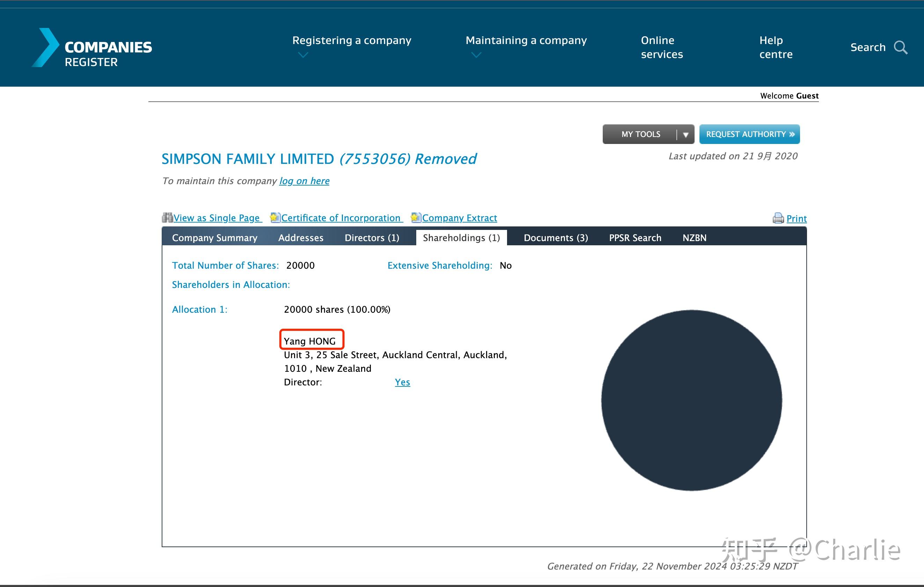Click the Company Extract document icon
Image resolution: width=924 pixels, height=587 pixels.
click(x=416, y=218)
